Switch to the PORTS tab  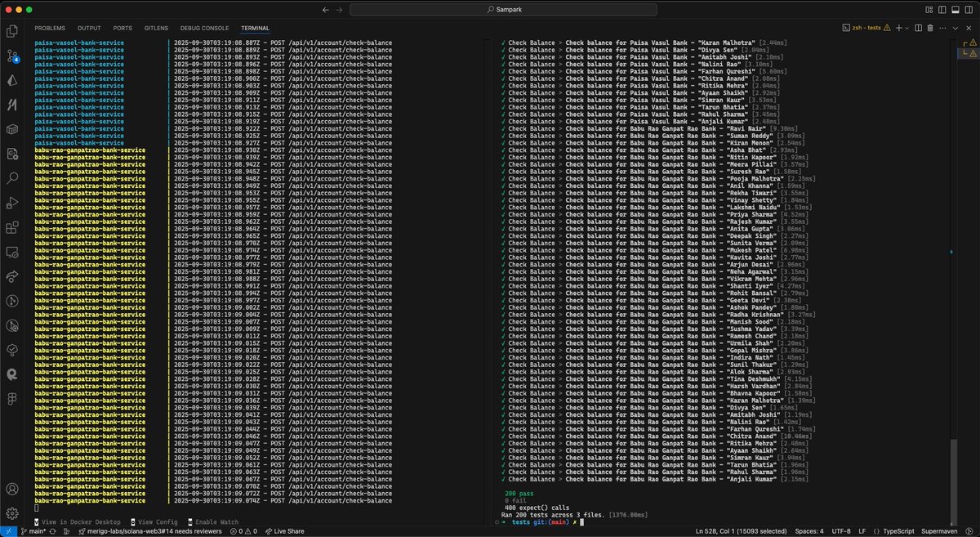[122, 28]
